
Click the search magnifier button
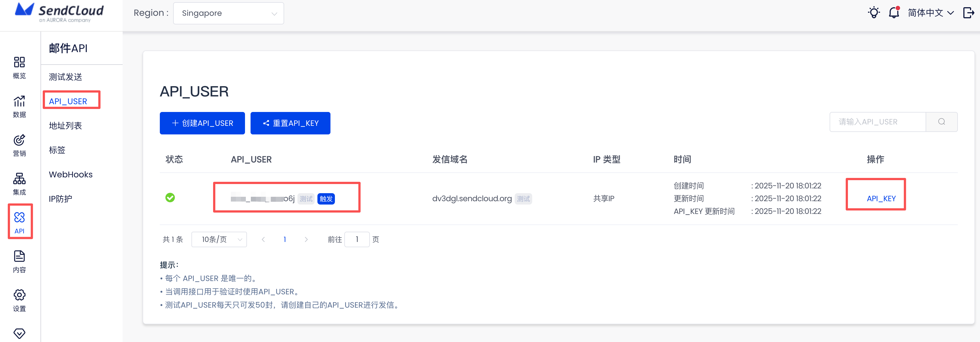(941, 122)
